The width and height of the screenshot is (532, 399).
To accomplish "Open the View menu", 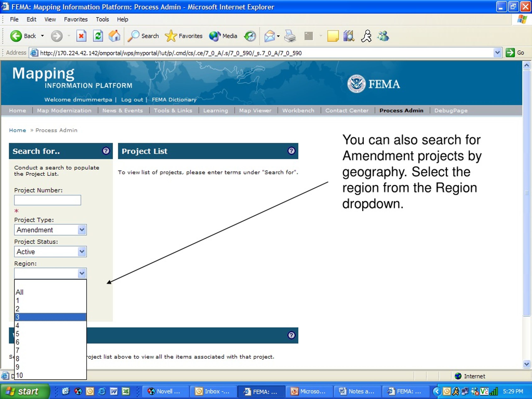I will coord(50,19).
